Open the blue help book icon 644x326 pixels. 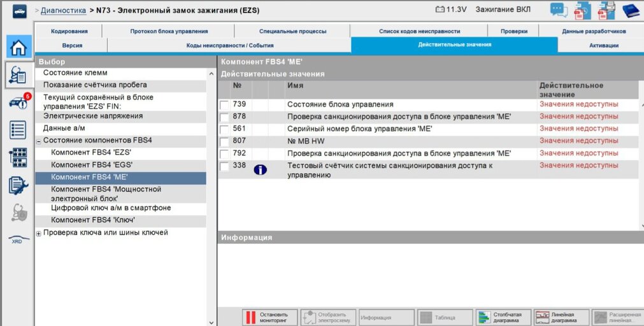[x=631, y=10]
